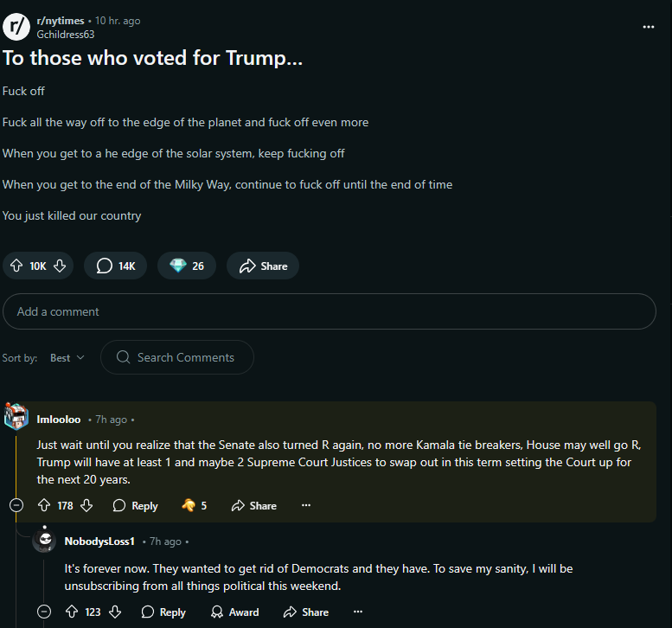Downvote Imlooloo's comment

86,505
